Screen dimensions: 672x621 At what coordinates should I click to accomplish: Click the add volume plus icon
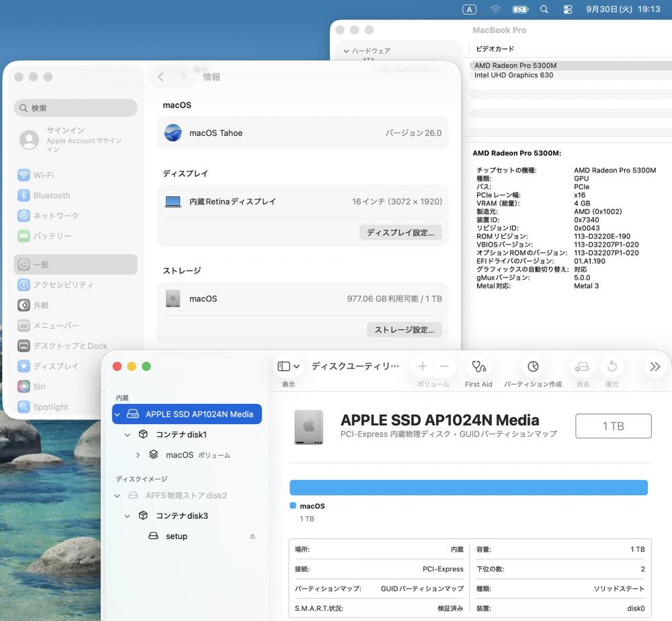(422, 367)
